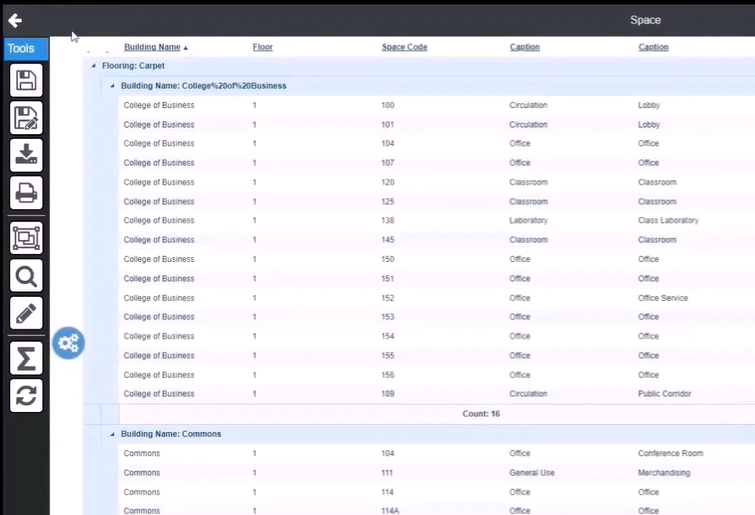Click the Search magnifier icon
The image size is (755, 515).
pos(26,276)
